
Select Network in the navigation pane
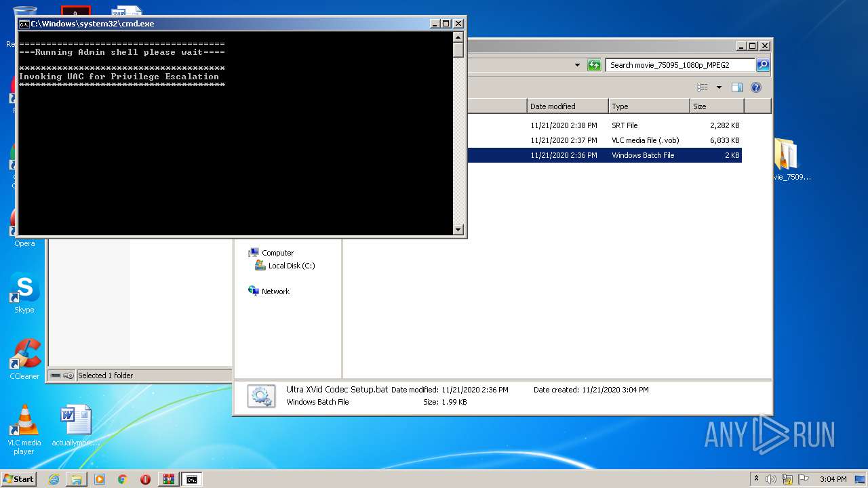point(269,291)
